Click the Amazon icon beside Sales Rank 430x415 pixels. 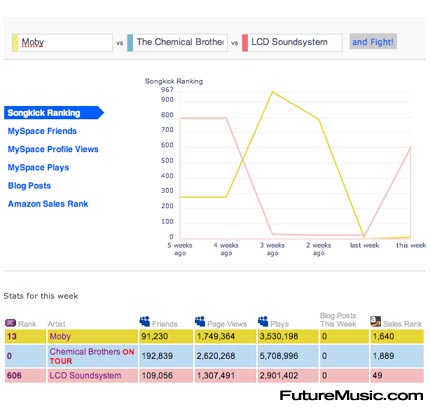pyautogui.click(x=375, y=321)
